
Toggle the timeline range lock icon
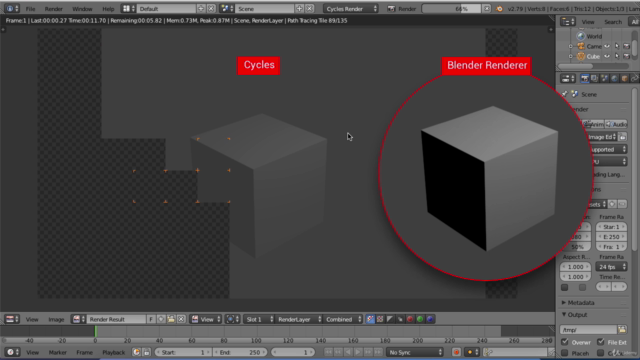click(x=146, y=352)
